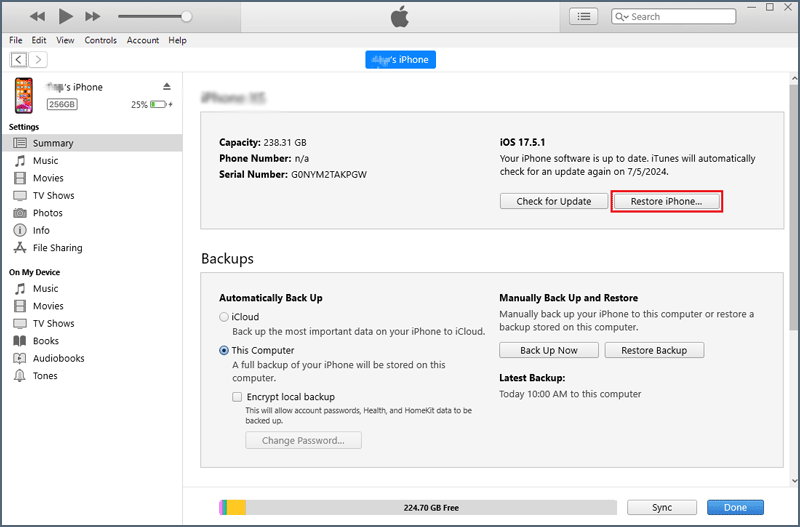Image resolution: width=800 pixels, height=527 pixels.
Task: Start playback with the play button
Action: point(65,16)
